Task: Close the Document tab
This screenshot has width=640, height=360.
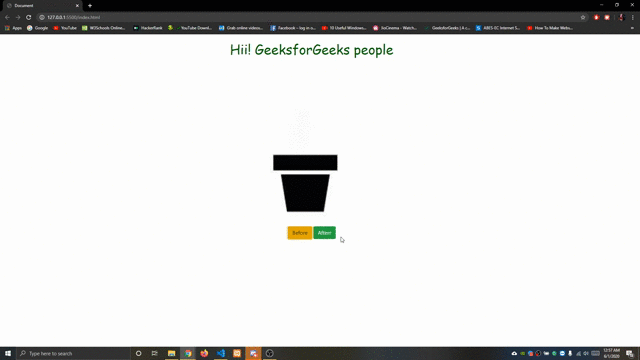Action: pyautogui.click(x=77, y=6)
